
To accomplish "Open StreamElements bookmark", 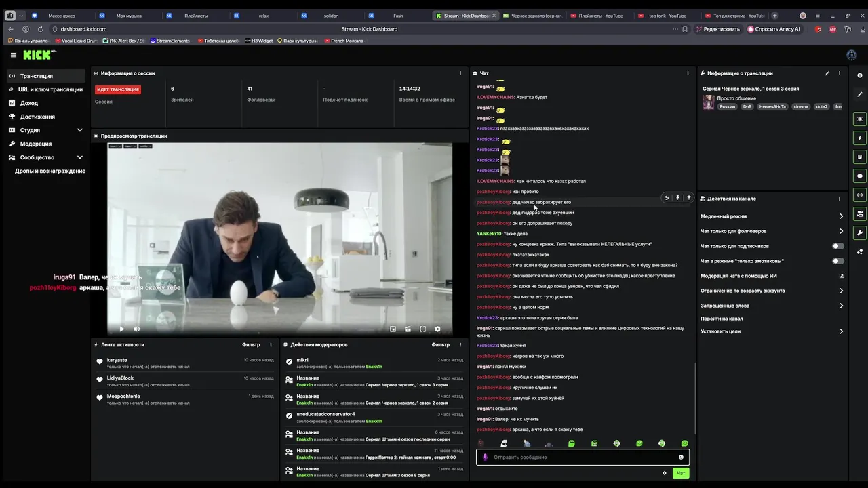I will point(172,41).
